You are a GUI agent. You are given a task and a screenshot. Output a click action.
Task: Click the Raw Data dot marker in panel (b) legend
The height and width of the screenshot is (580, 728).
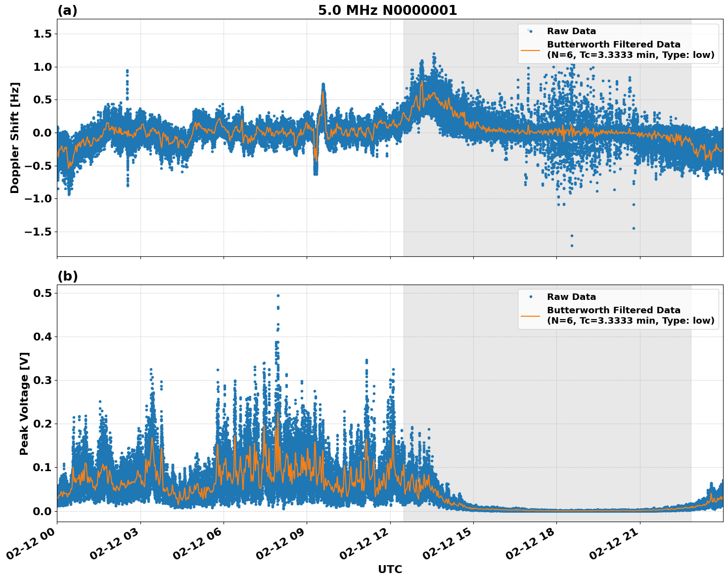[531, 296]
